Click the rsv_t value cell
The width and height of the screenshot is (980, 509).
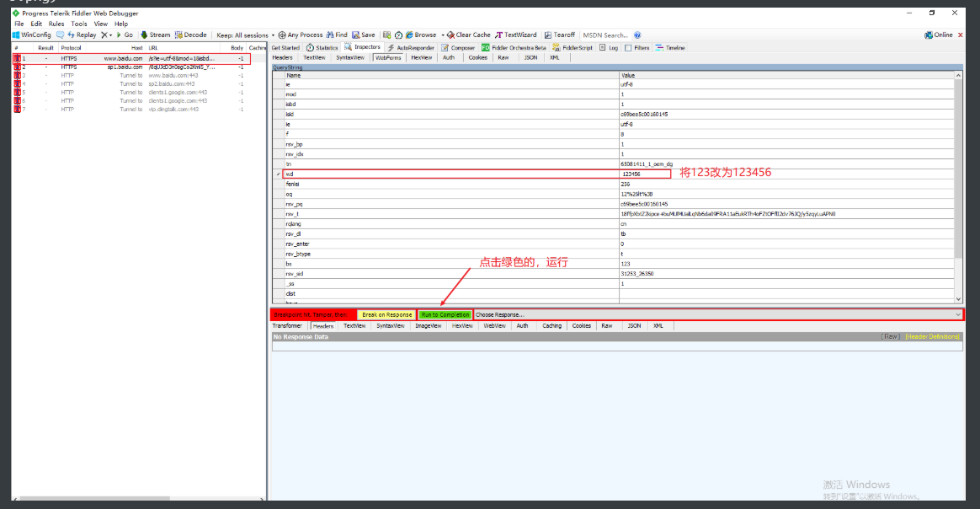pos(786,214)
